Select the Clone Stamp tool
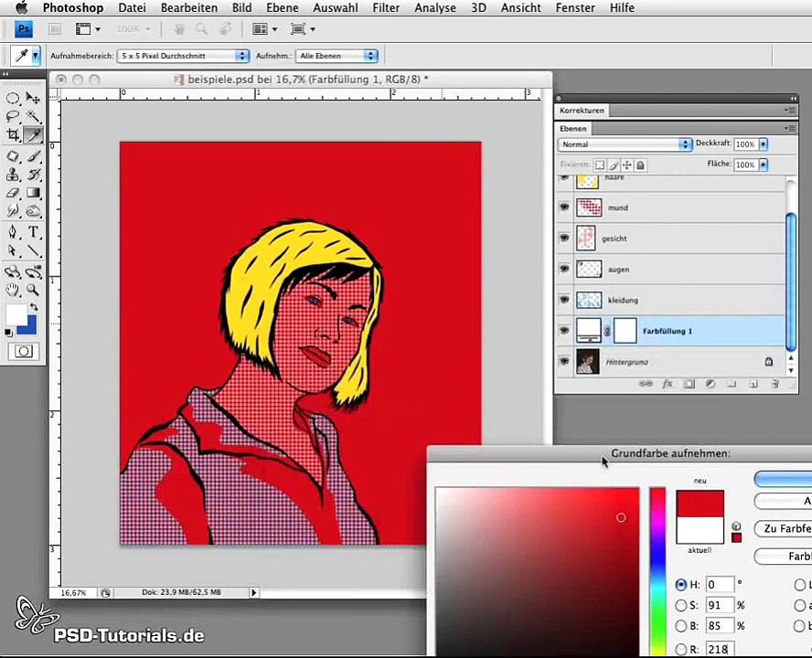Viewport: 812px width, 658px height. pos(13,175)
